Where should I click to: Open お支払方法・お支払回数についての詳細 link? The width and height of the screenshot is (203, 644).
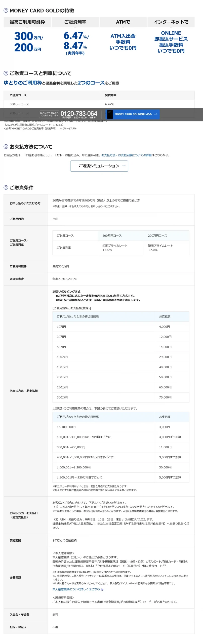point(126,155)
